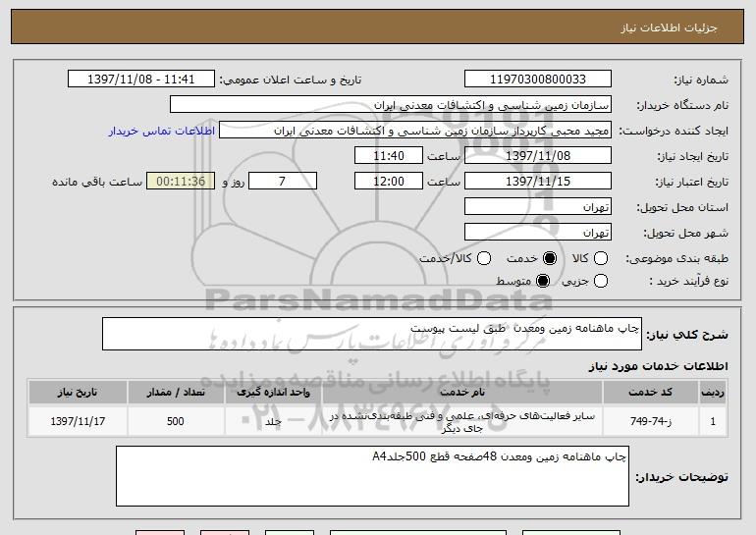756x535 pixels.
Task: Click the تاریخ ایجاد نیاز date 1397/11/08
Action: (x=538, y=156)
